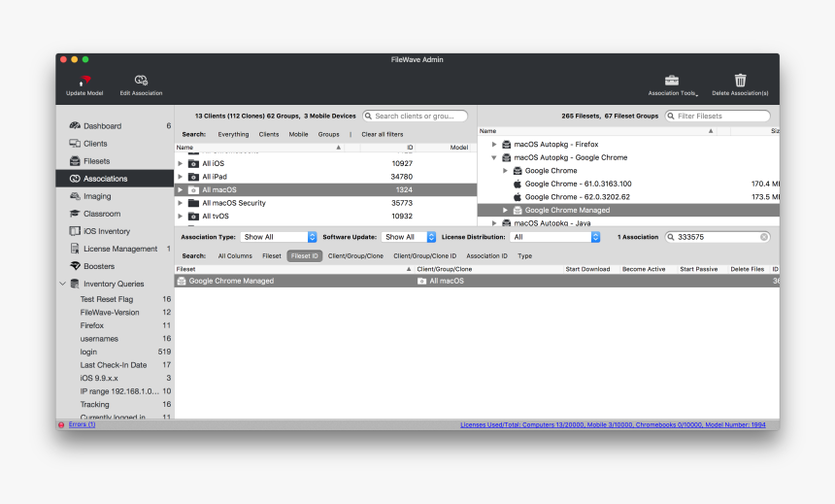Viewport: 835px width, 504px height.
Task: Collapse macOS Autopkg - Google Chrome group
Action: (x=494, y=157)
